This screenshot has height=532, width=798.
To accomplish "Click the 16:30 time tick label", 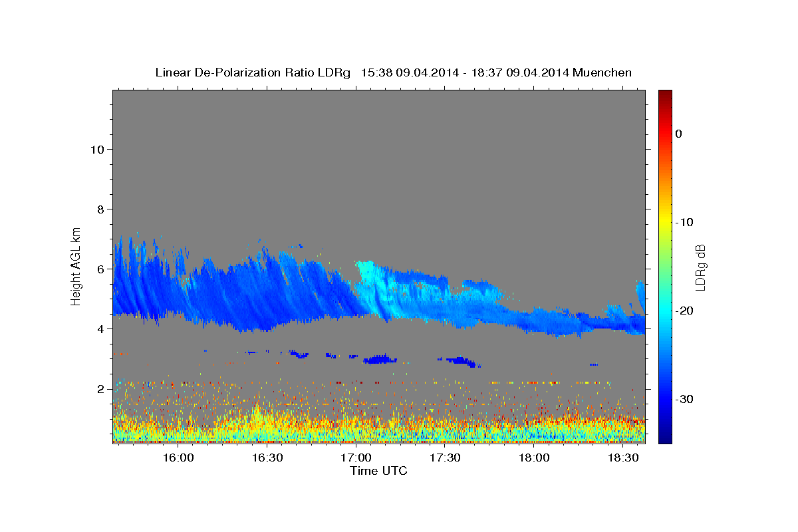I will pos(267,458).
